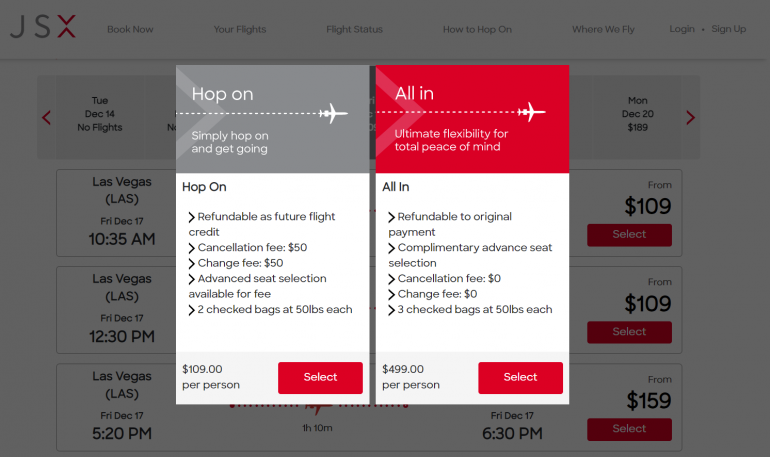Image resolution: width=770 pixels, height=457 pixels.
Task: Open How to Hop On page
Action: (477, 30)
